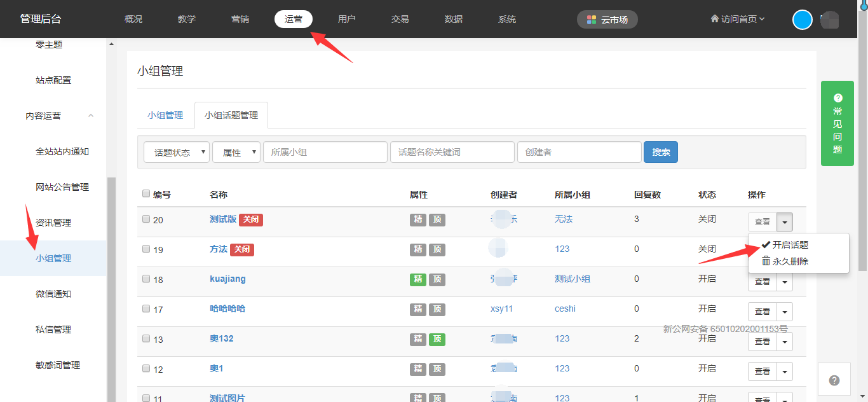
Task: Open the 话题状态 status dropdown
Action: point(177,153)
